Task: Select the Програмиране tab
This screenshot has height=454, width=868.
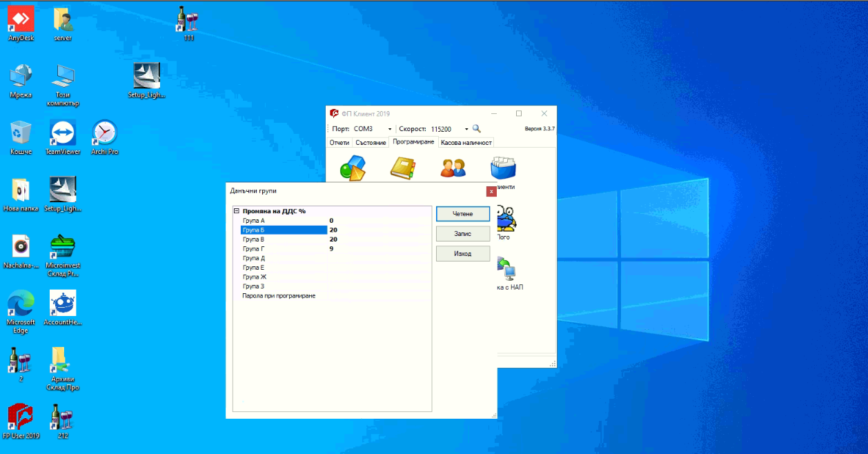Action: click(x=413, y=141)
